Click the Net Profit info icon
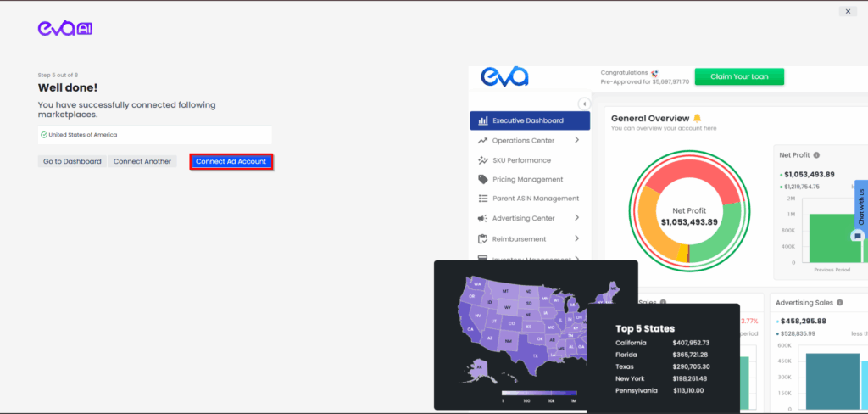 tap(816, 155)
